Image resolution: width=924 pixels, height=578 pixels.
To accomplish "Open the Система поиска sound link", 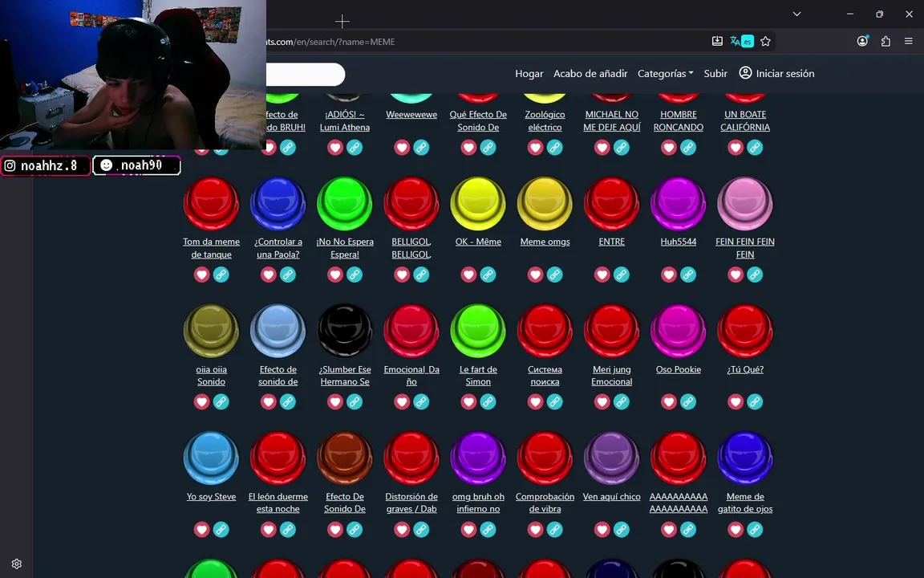I will coord(545,376).
